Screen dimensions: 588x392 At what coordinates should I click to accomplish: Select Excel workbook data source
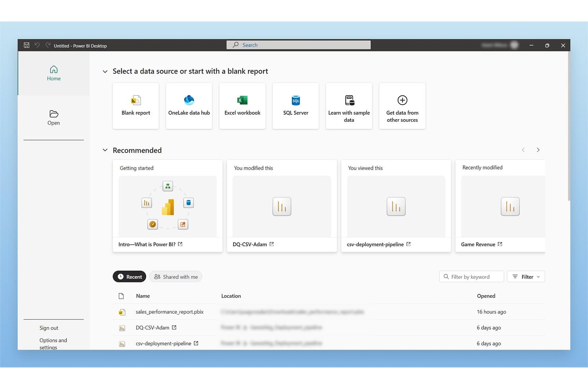pos(242,106)
